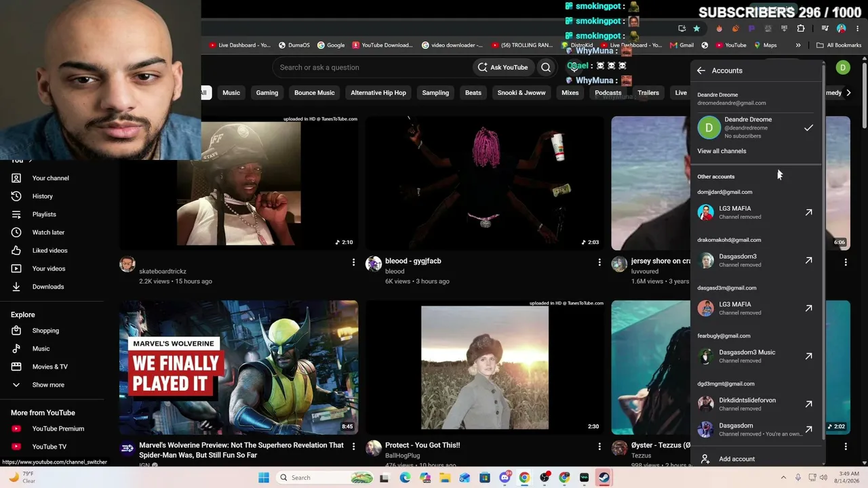868x488 pixels.
Task: Switch to Dirkdidntslideforvon account
Action: click(x=755, y=404)
